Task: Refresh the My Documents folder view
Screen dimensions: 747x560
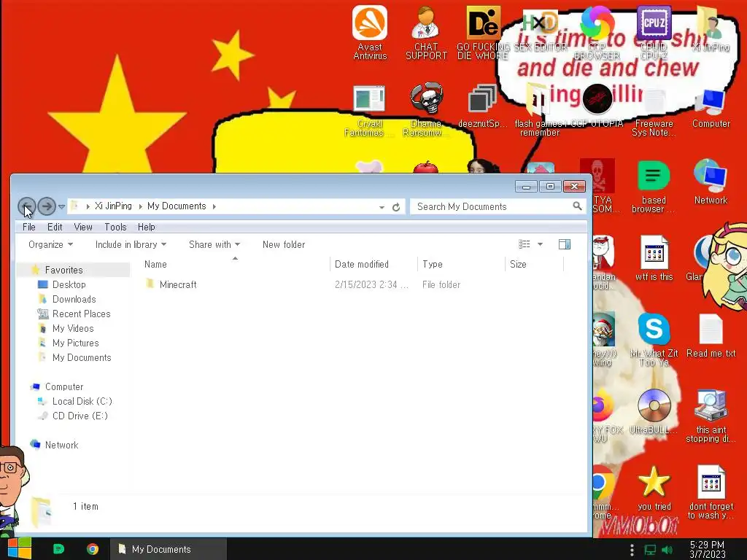Action: click(x=396, y=206)
